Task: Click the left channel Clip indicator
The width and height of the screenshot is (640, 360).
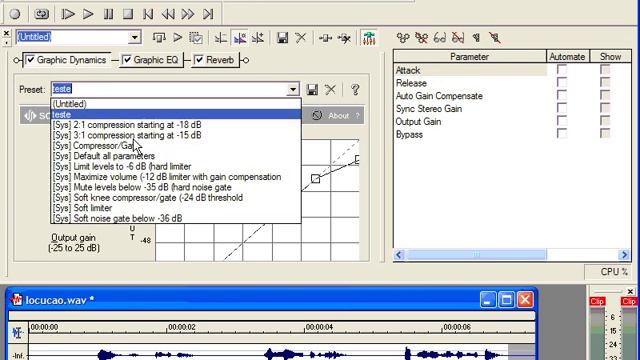Action: (x=597, y=301)
